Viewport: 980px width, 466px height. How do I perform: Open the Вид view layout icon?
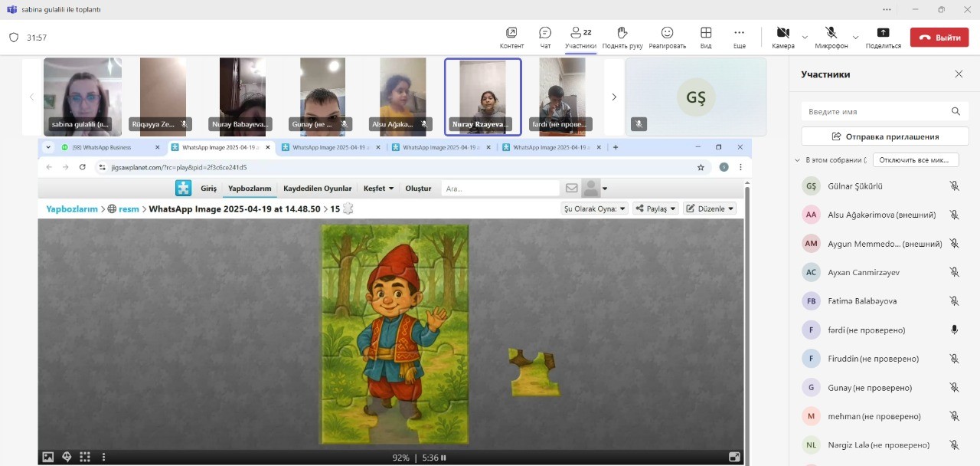click(x=706, y=33)
